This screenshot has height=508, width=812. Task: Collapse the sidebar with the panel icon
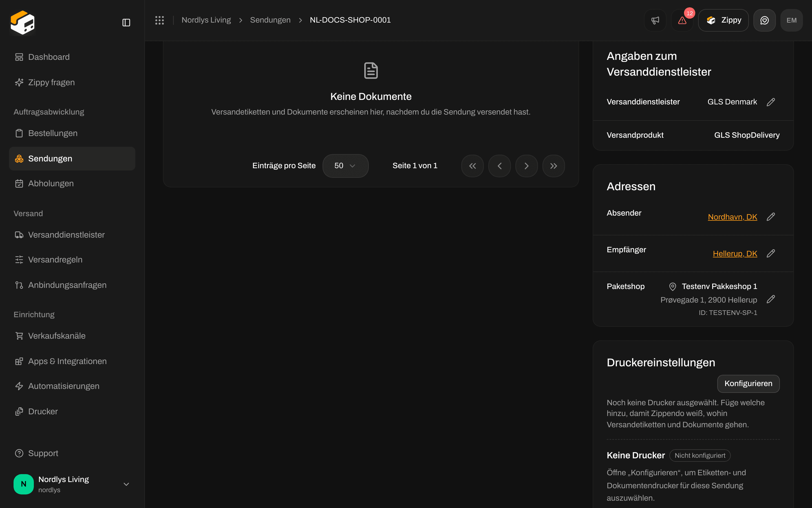(126, 23)
